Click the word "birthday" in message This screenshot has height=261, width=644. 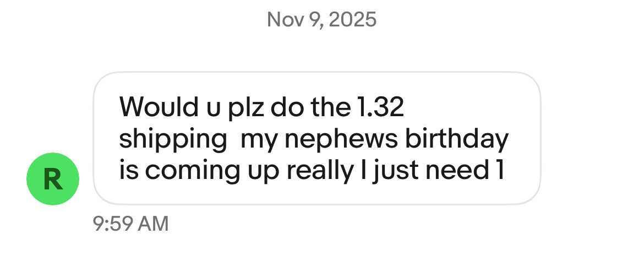[x=456, y=139]
